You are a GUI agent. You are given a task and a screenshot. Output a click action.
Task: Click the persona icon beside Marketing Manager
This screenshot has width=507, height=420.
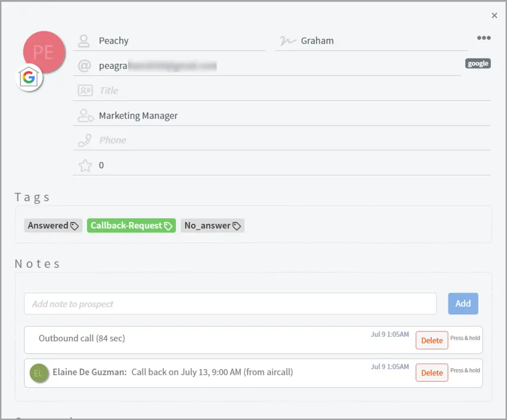tap(85, 115)
